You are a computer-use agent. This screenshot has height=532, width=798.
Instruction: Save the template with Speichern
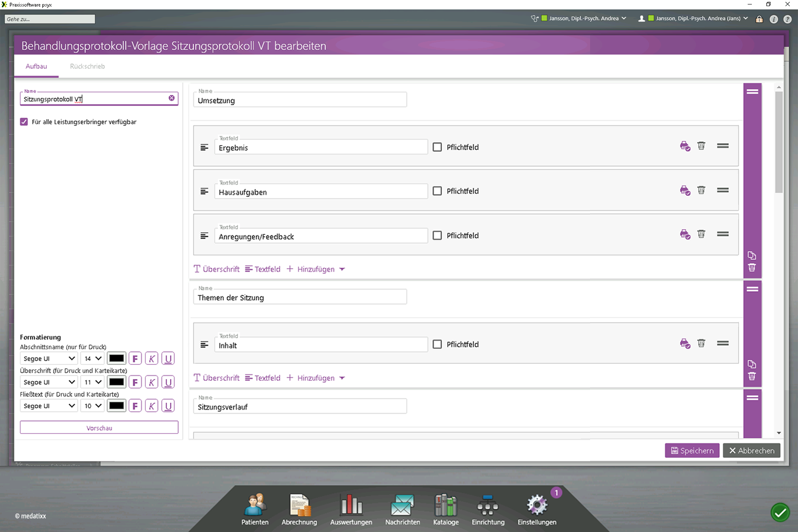(692, 450)
